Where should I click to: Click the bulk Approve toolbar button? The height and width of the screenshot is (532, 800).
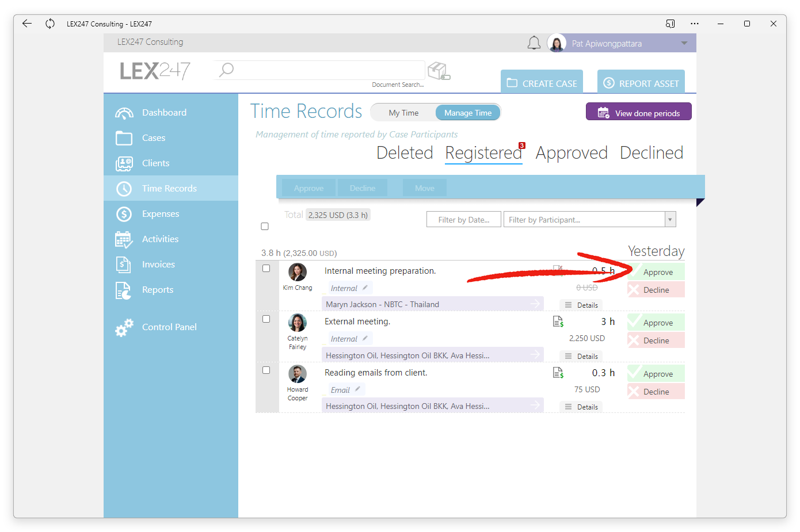(x=308, y=188)
